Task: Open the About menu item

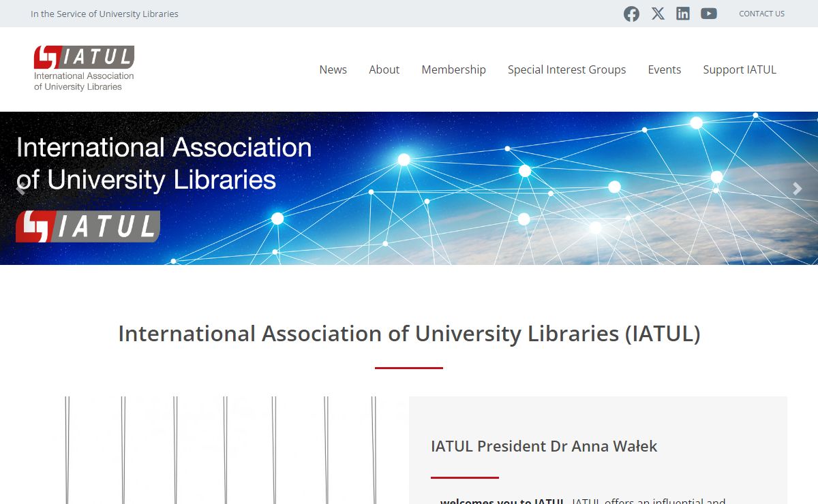Action: [x=384, y=69]
